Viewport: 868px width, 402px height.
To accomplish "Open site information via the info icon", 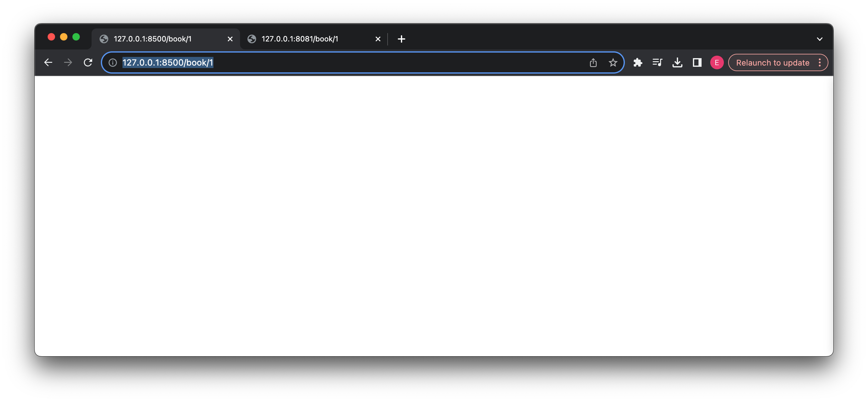I will point(113,62).
